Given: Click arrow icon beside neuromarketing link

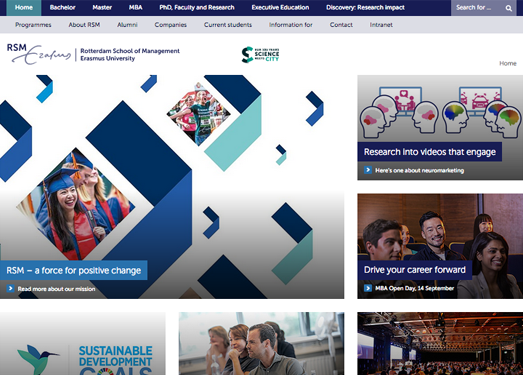Looking at the screenshot, I should point(368,170).
